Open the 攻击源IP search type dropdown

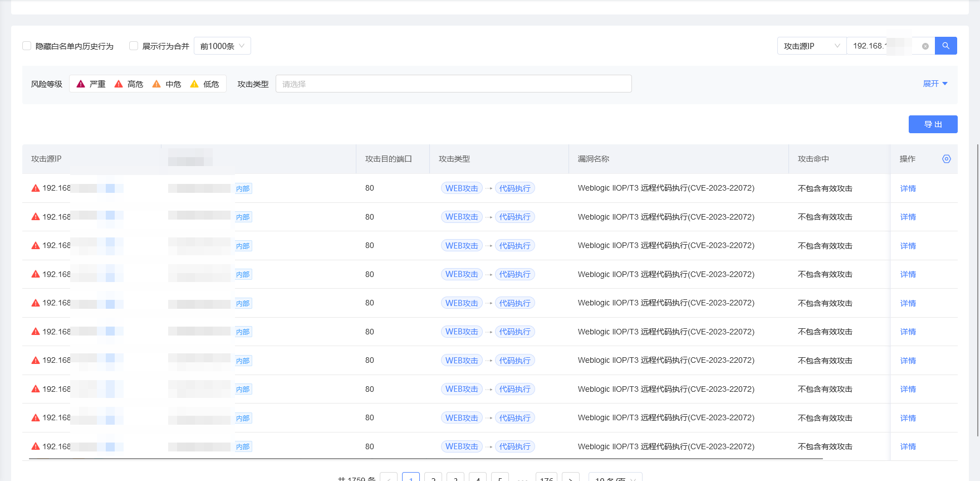click(x=812, y=46)
